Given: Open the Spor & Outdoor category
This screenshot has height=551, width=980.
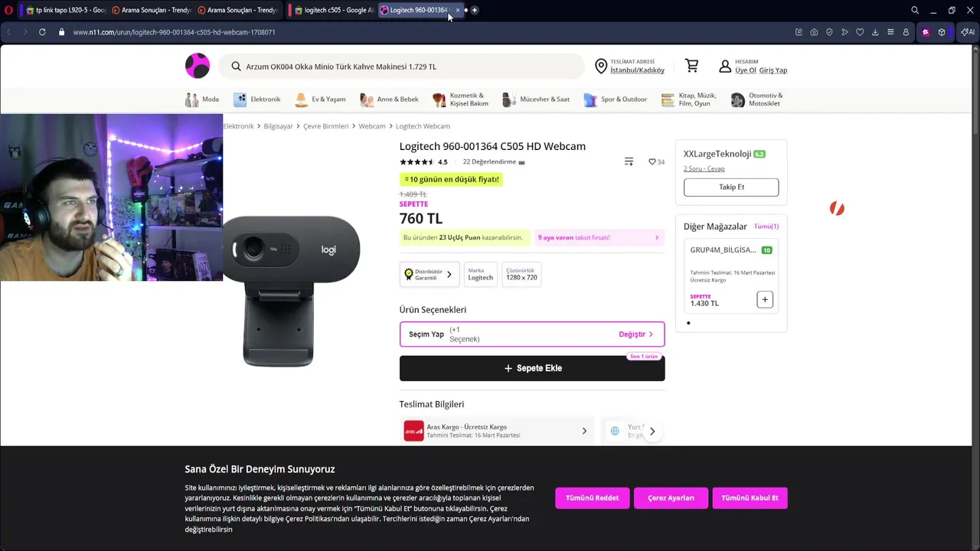Looking at the screenshot, I should click(615, 99).
